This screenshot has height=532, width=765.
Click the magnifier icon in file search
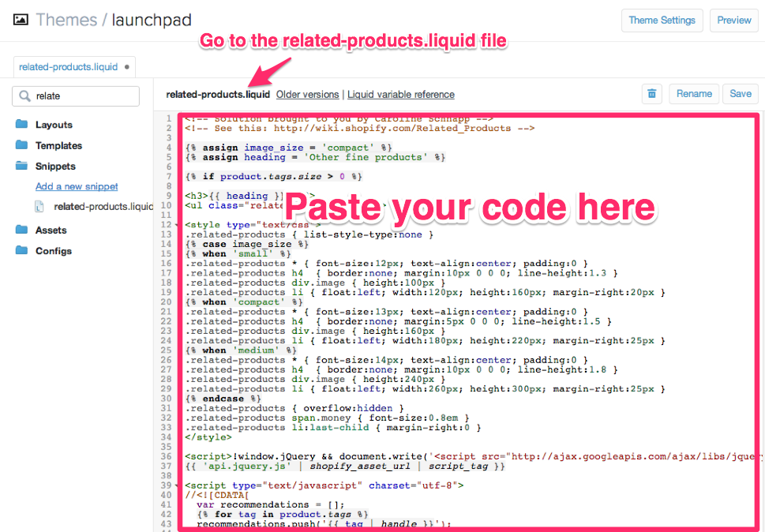[24, 96]
